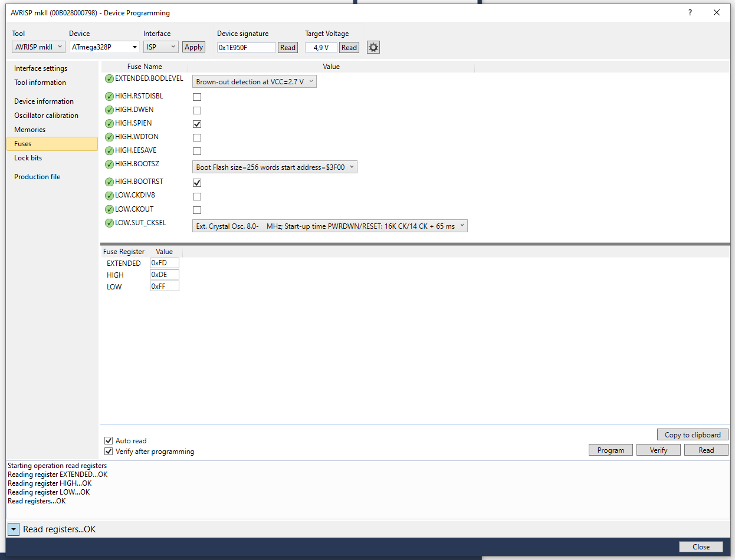The width and height of the screenshot is (735, 560).
Task: Toggle the HIGH.RSTDISBL fuse checkbox
Action: [x=197, y=97]
